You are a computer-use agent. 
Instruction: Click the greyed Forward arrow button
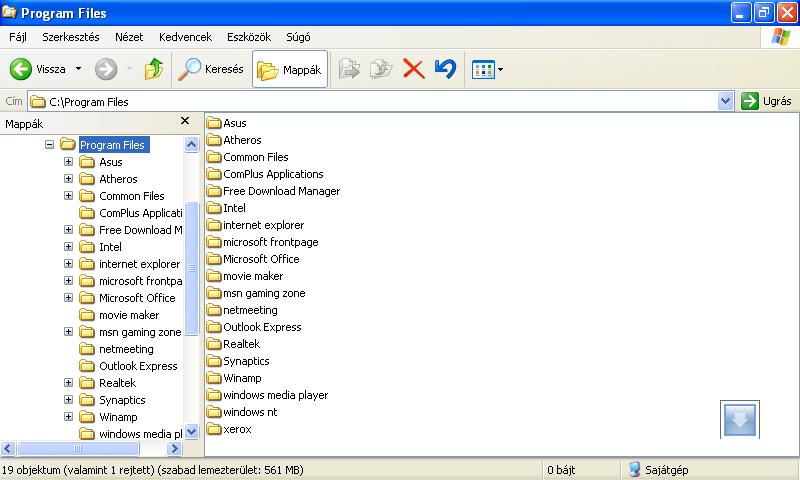[x=106, y=69]
